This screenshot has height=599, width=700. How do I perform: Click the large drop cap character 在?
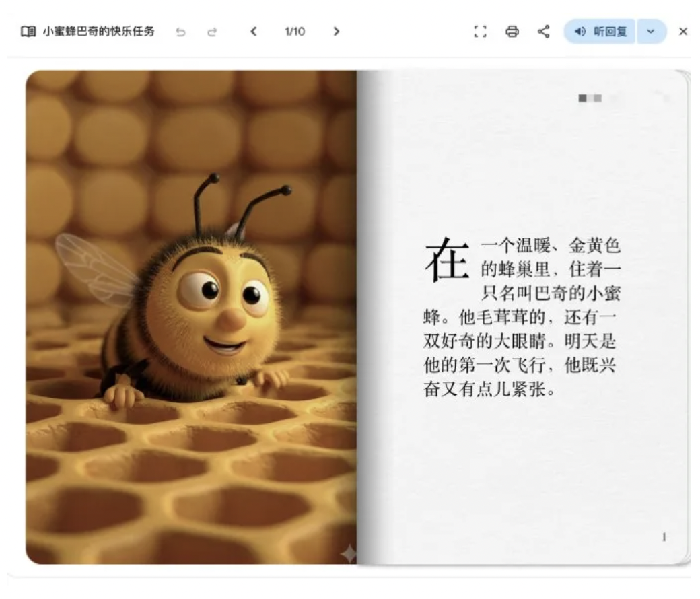(446, 260)
